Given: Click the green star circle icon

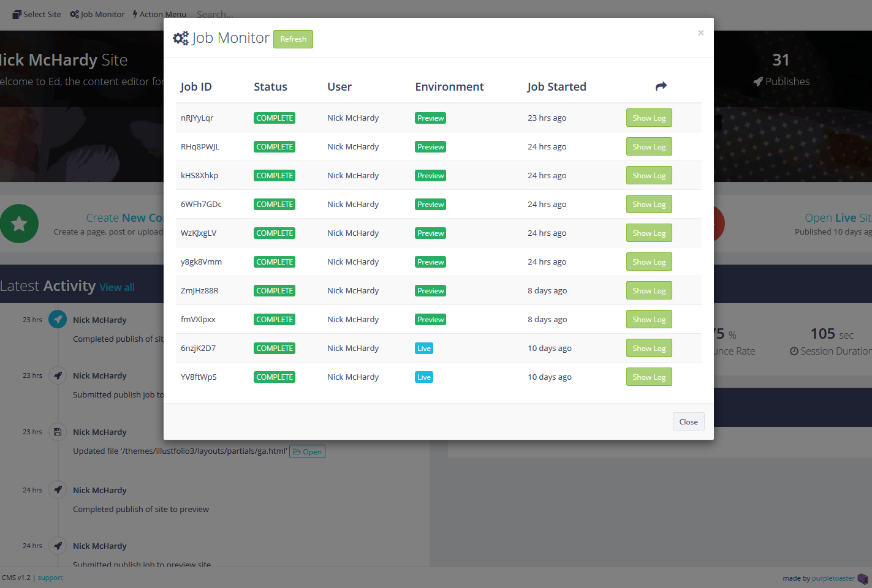Looking at the screenshot, I should point(19,224).
